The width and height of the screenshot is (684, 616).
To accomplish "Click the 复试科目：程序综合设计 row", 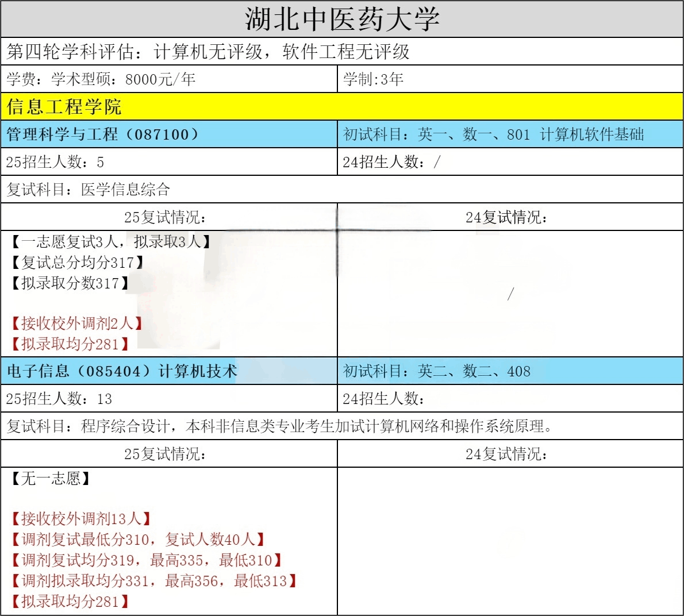I will (279, 426).
